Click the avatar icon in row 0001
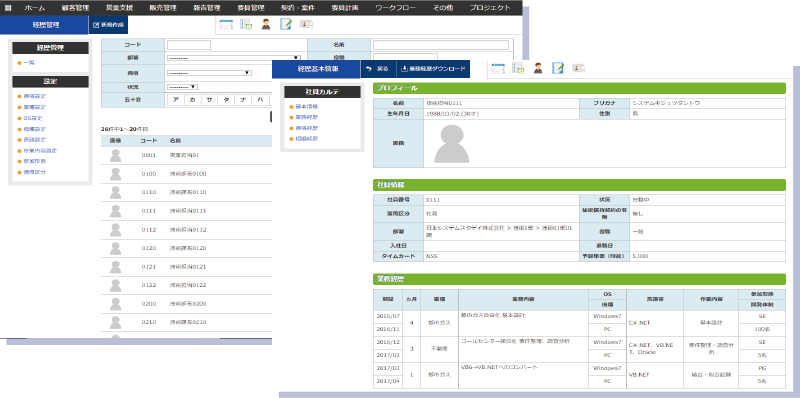The width and height of the screenshot is (800, 398). coord(116,156)
